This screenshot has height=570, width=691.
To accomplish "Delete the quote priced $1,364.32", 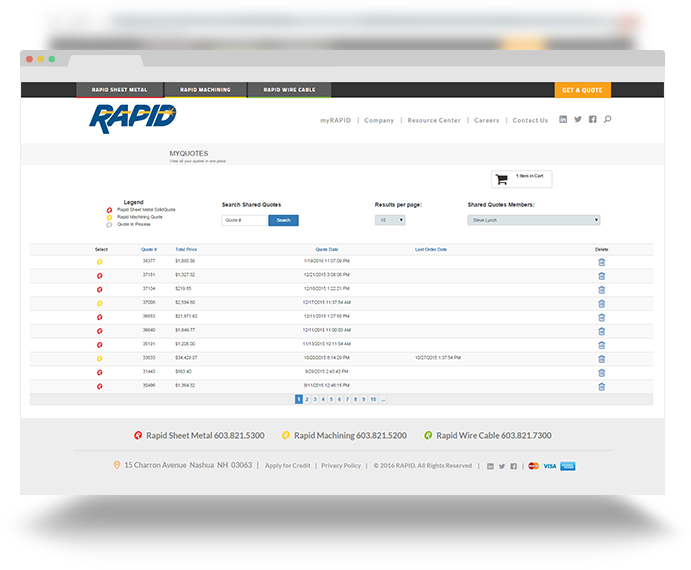I will click(x=601, y=387).
